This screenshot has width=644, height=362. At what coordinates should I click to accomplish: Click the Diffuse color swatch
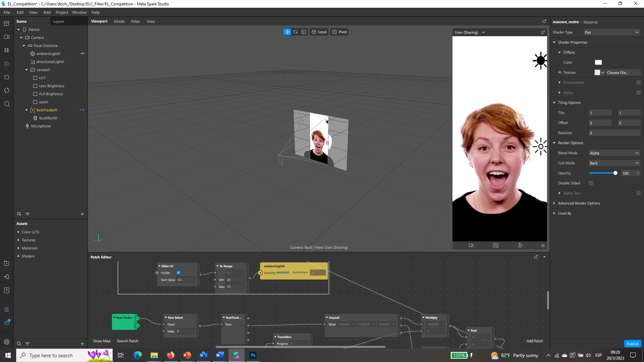click(598, 62)
